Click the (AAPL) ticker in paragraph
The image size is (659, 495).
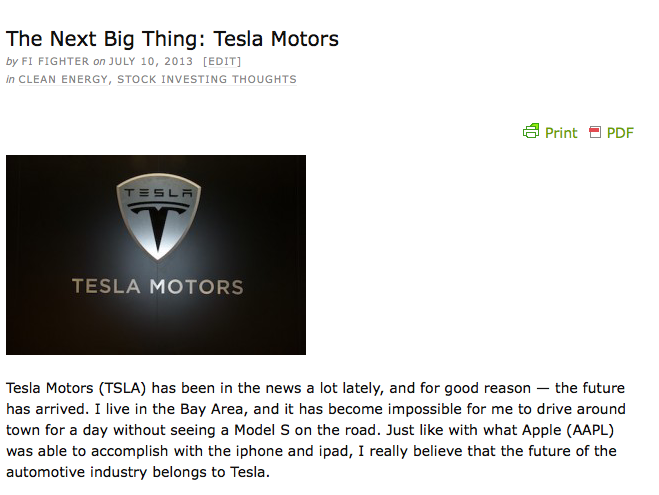tap(599, 430)
